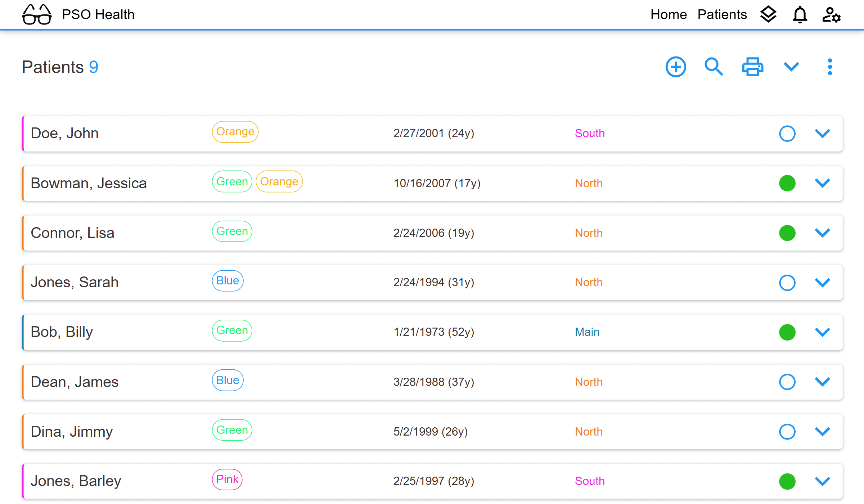Open the three-dot more options menu
Image resolution: width=864 pixels, height=504 pixels.
pos(829,67)
